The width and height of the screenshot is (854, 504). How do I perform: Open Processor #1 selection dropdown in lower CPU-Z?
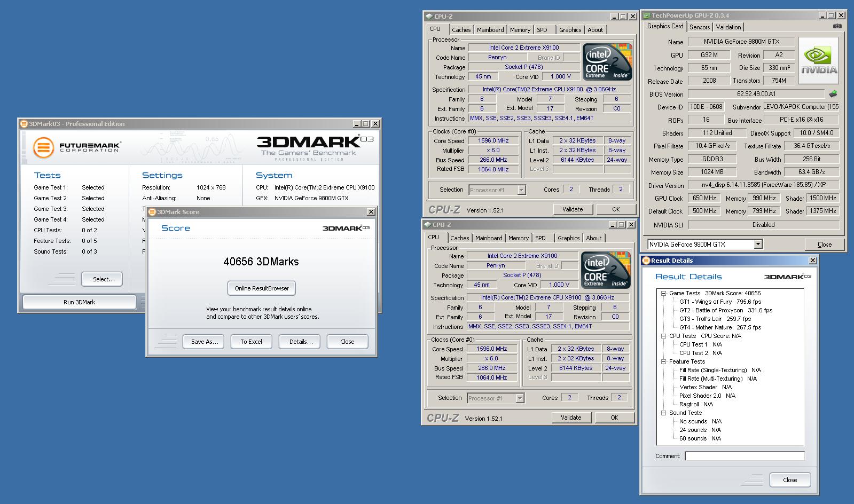pos(520,398)
